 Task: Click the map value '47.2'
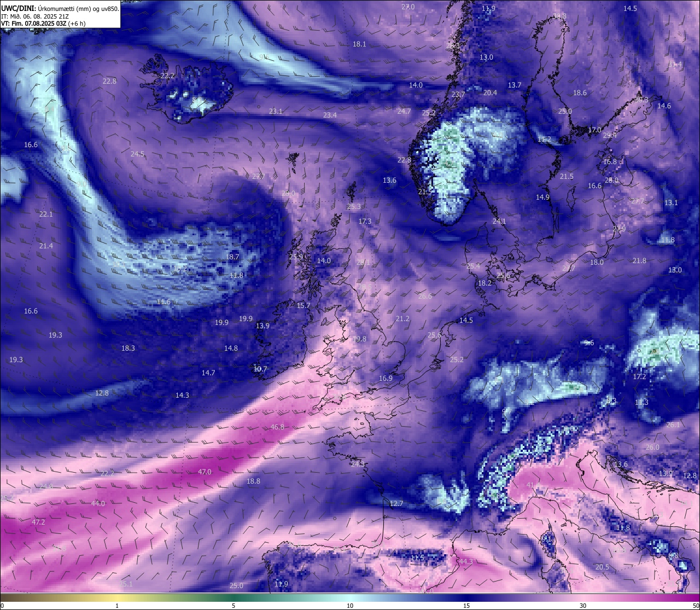(x=38, y=522)
